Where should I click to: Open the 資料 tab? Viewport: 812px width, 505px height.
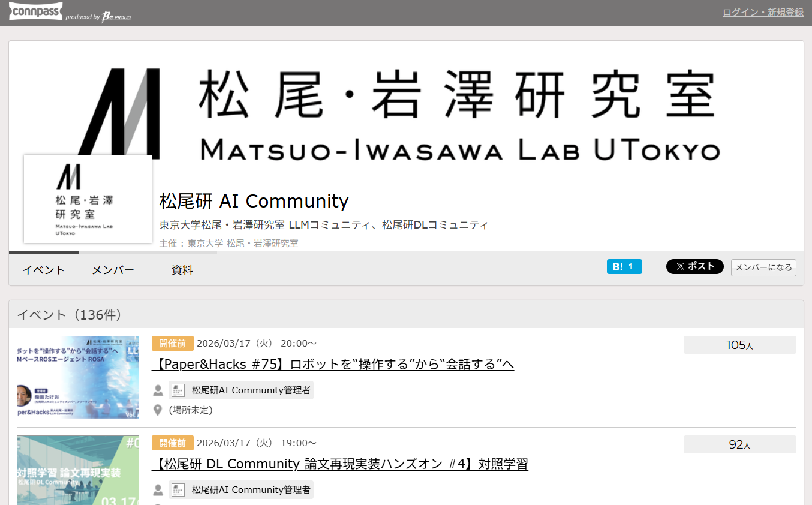click(x=182, y=270)
